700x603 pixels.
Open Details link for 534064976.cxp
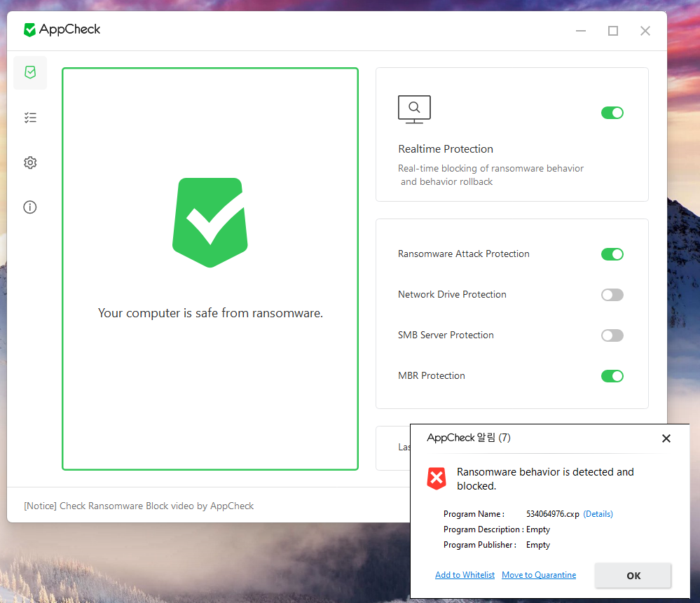(598, 514)
